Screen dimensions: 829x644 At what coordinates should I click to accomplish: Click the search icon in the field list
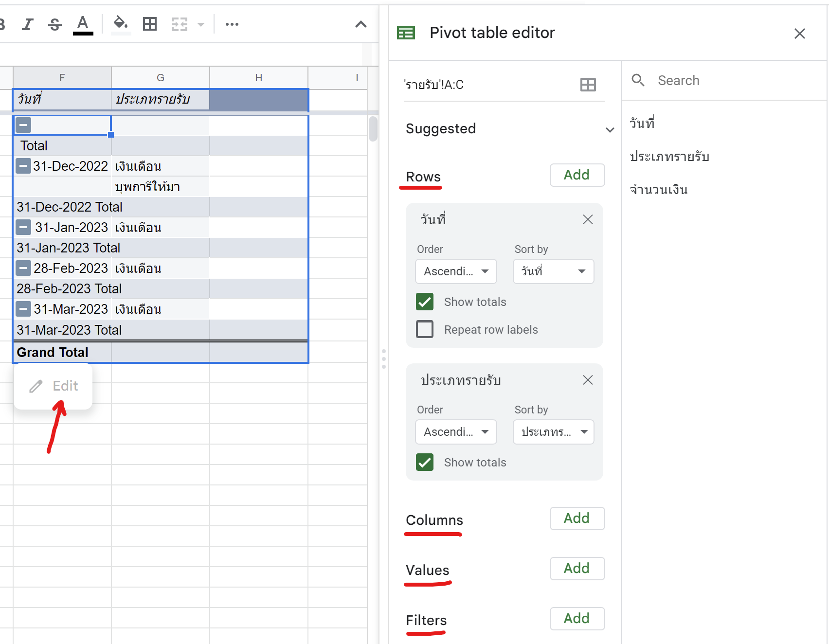coord(638,80)
